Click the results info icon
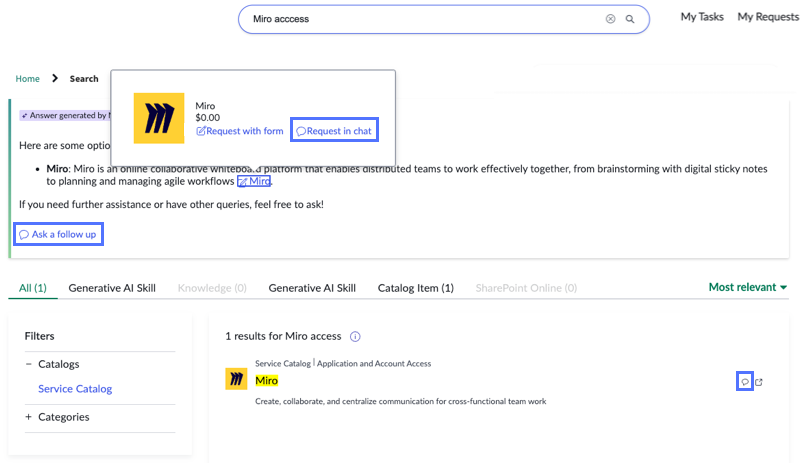 tap(355, 336)
